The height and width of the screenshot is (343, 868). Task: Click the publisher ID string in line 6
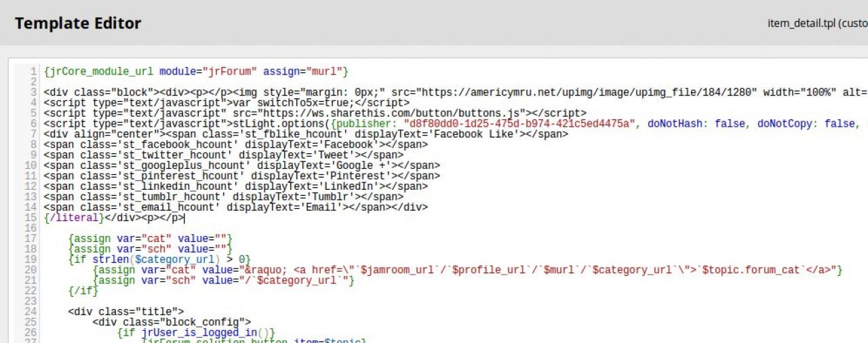click(x=521, y=123)
